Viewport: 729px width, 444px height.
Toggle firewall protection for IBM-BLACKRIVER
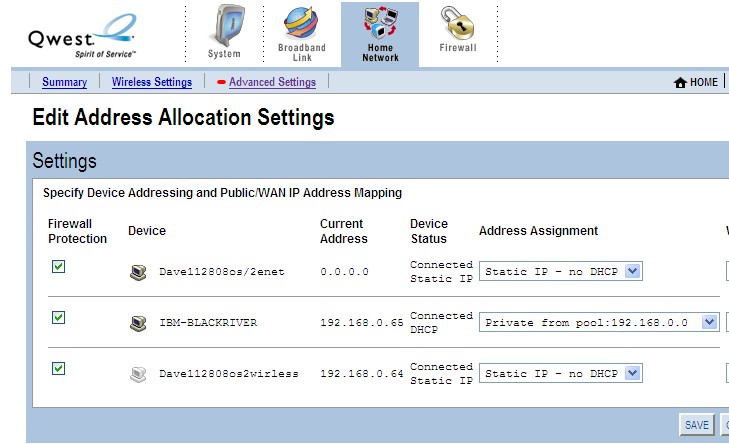(58, 318)
